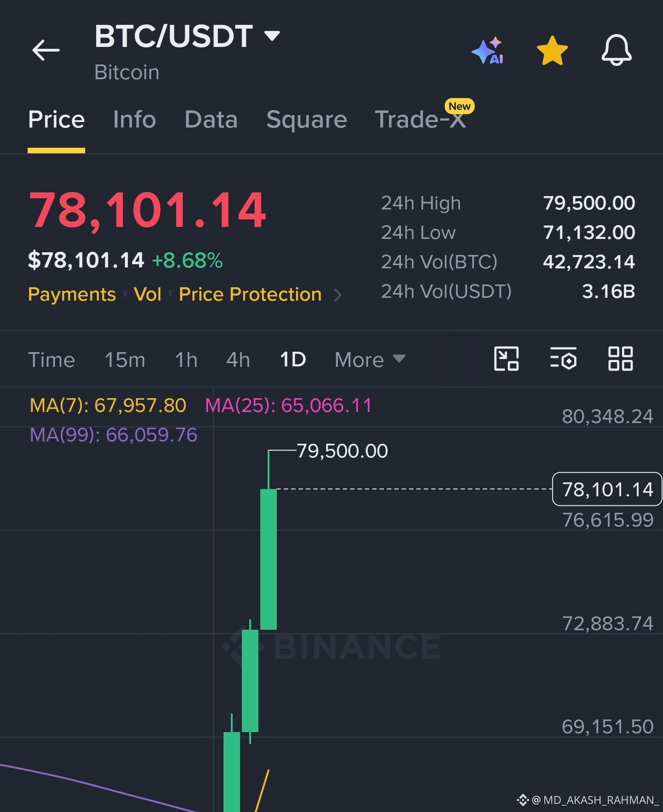The image size is (663, 812).
Task: Tap the 72,883.74 price axis label
Action: pyautogui.click(x=608, y=624)
